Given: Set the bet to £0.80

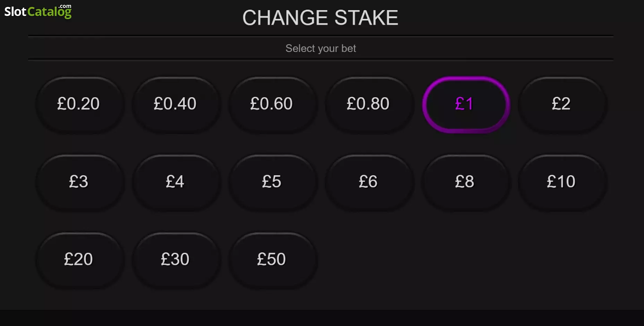Looking at the screenshot, I should click(x=368, y=104).
